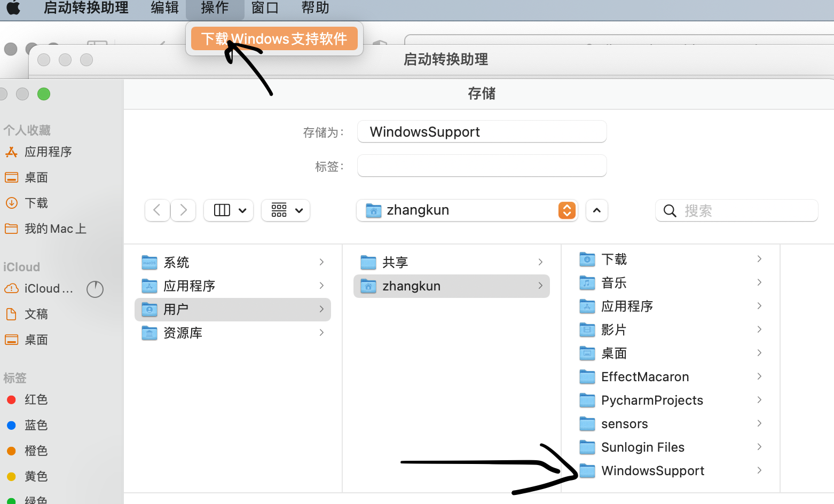Image resolution: width=834 pixels, height=504 pixels.
Task: Expand the PycharmProjects folder chevron
Action: pos(759,400)
